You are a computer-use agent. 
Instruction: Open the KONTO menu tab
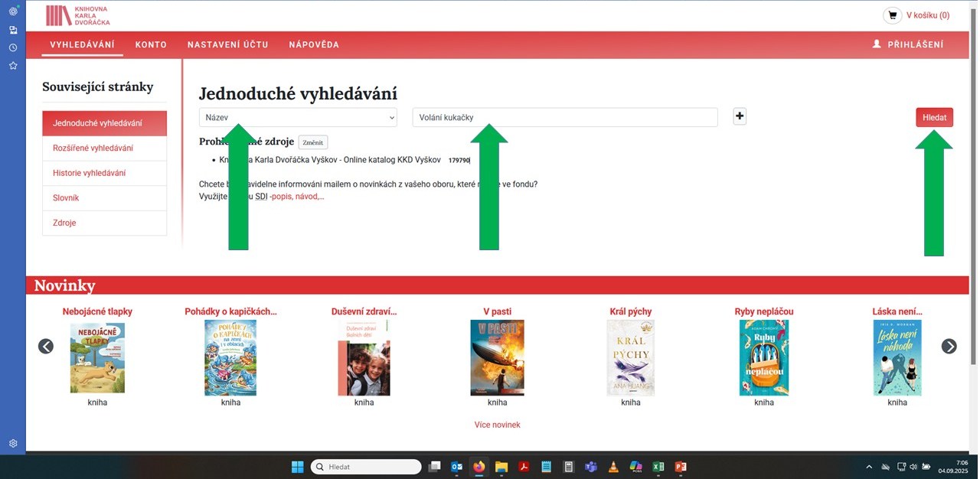(151, 44)
